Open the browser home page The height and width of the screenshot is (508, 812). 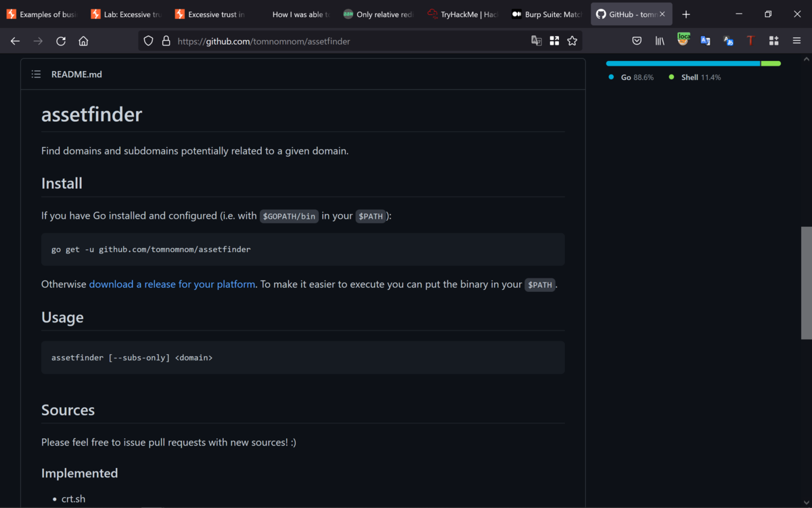tap(83, 41)
